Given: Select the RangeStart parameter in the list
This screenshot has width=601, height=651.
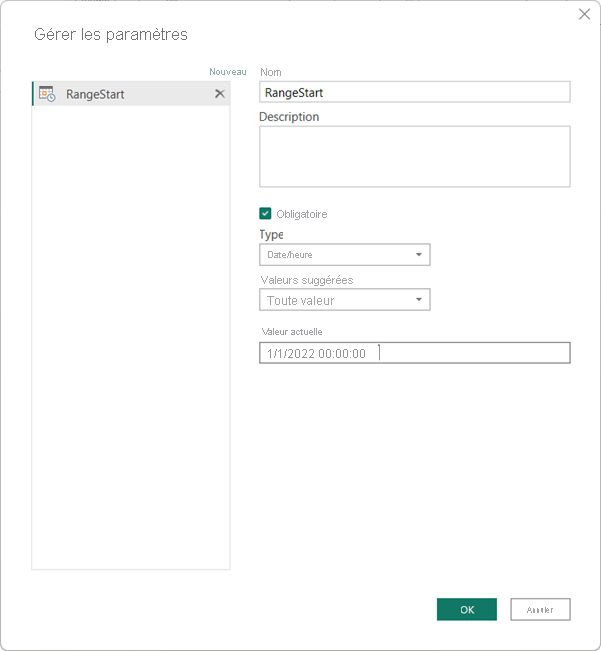Looking at the screenshot, I should coord(131,94).
